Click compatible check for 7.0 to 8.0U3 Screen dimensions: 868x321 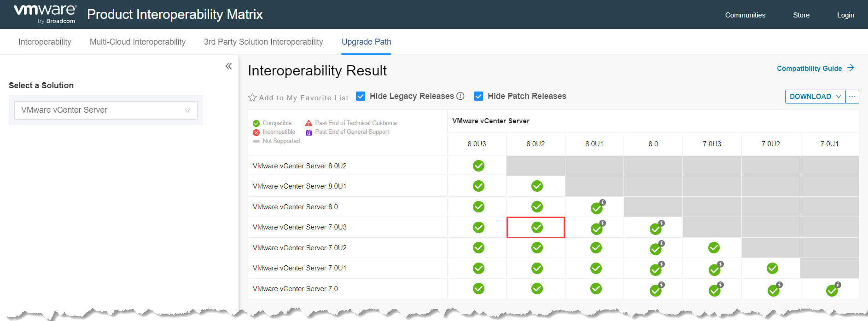tap(478, 289)
